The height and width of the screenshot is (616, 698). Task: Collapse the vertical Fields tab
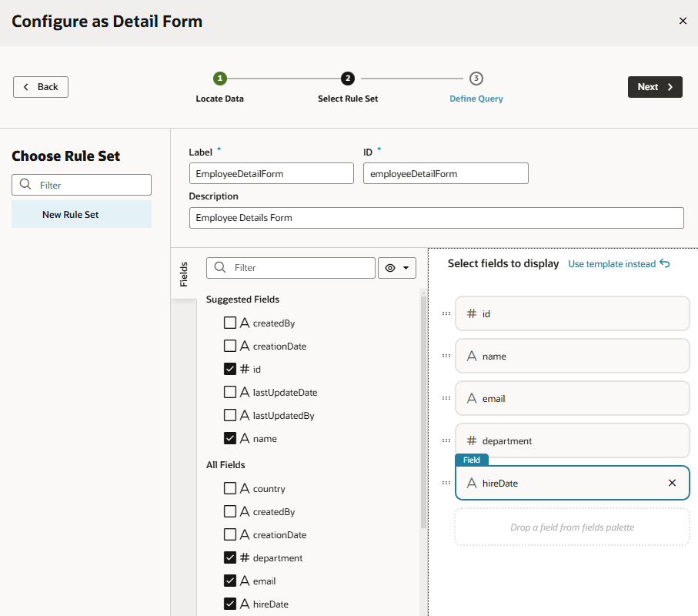click(184, 273)
